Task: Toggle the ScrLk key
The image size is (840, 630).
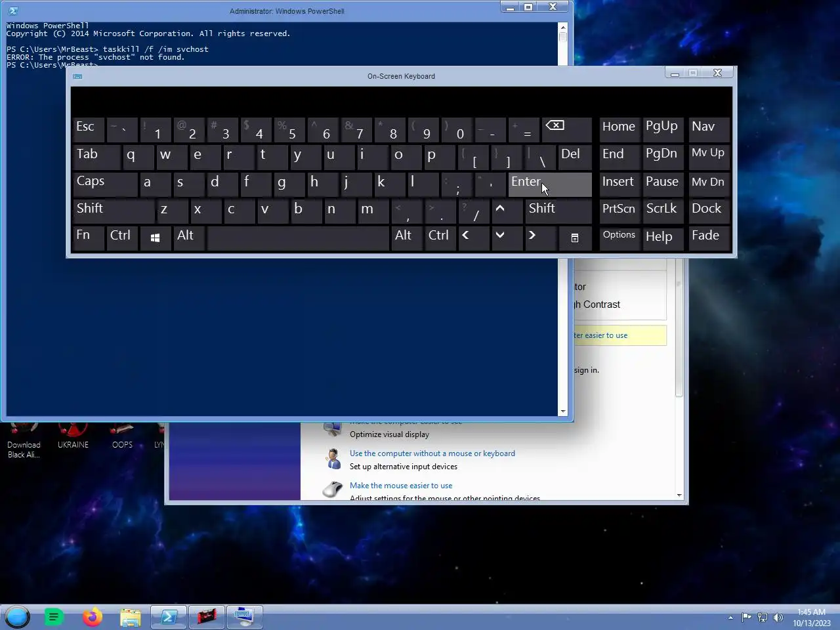Action: [663, 211]
